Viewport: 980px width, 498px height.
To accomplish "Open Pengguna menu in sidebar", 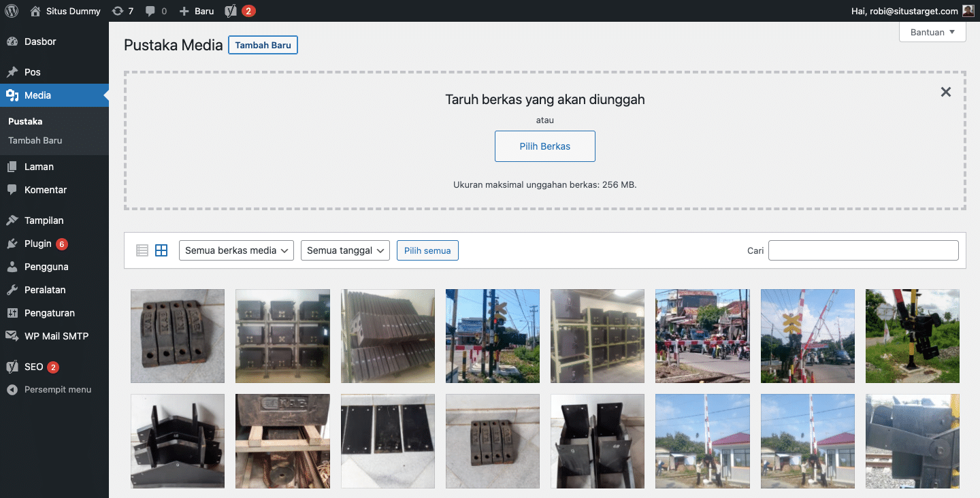I will [x=54, y=267].
